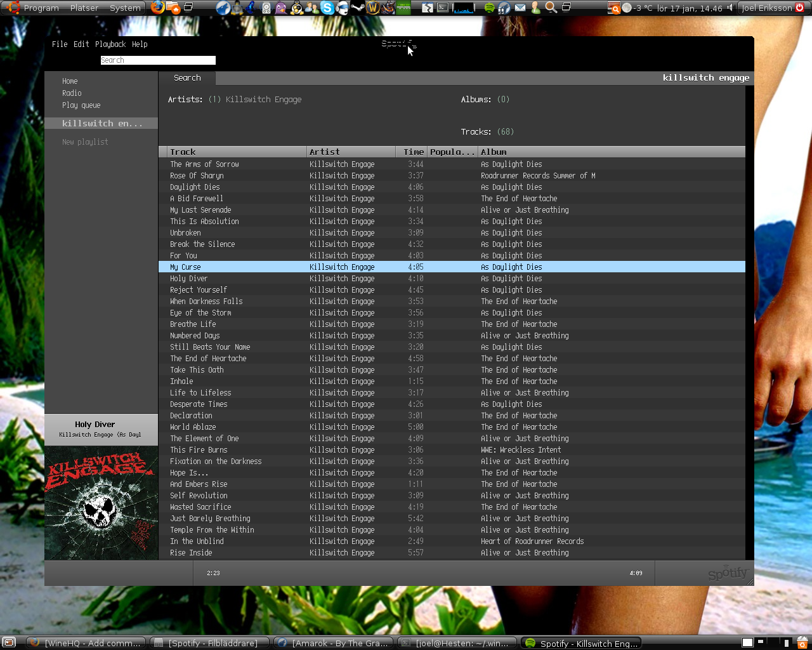Image resolution: width=812 pixels, height=650 pixels.
Task: Sort by Time column header
Action: 412,152
